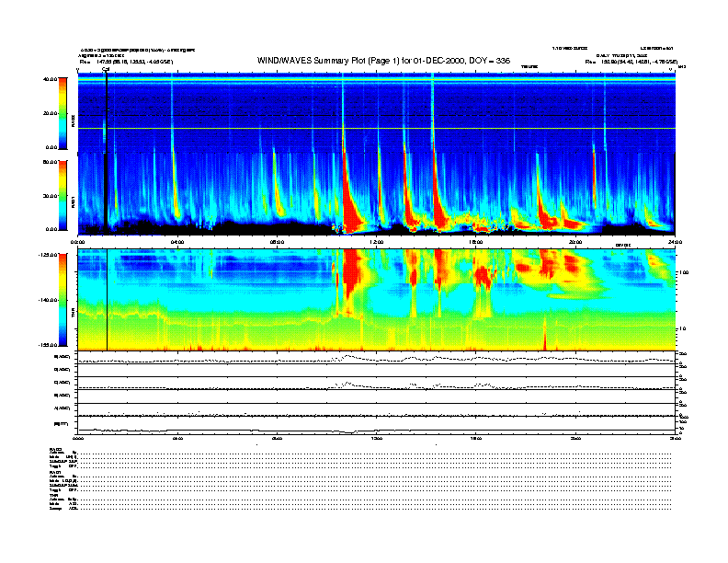The height and width of the screenshot is (563, 728).
Task: Click the 10 label on THR right axis
Action: click(x=684, y=329)
